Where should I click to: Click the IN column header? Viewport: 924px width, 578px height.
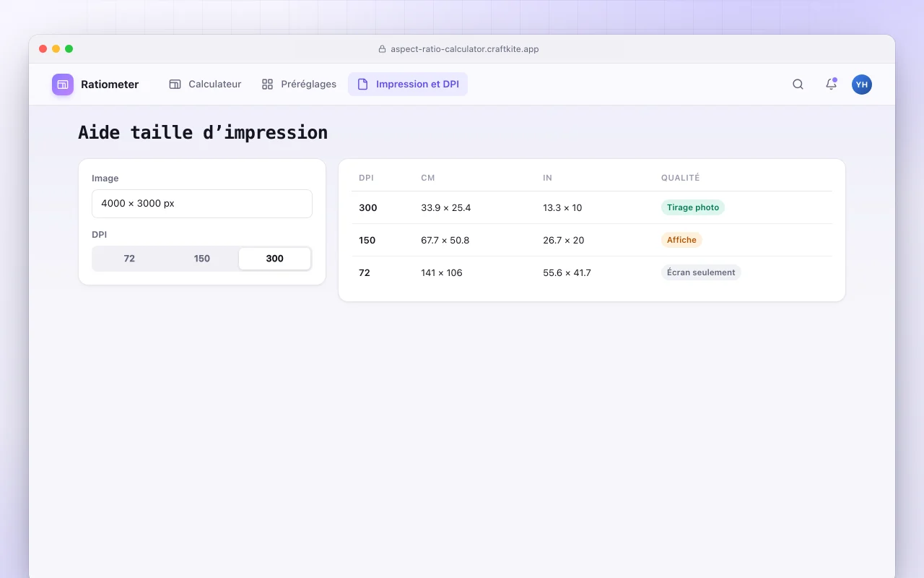pos(547,178)
